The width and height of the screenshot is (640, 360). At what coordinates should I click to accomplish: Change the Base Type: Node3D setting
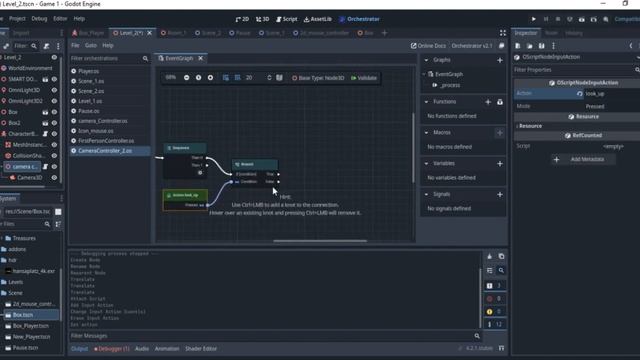coord(318,78)
